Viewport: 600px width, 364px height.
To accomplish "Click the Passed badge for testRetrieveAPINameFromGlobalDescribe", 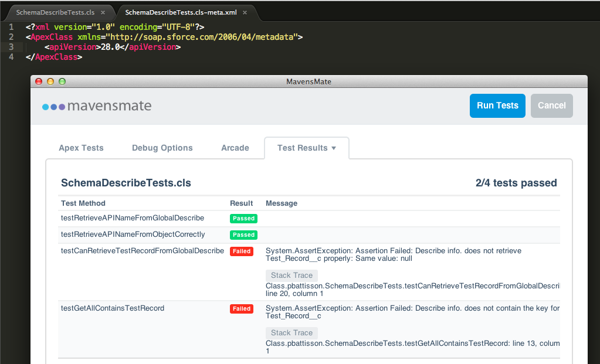I will pyautogui.click(x=243, y=219).
